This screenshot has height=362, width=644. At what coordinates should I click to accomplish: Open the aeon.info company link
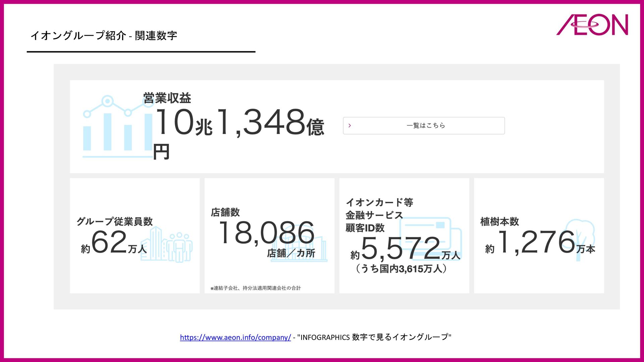pos(235,337)
